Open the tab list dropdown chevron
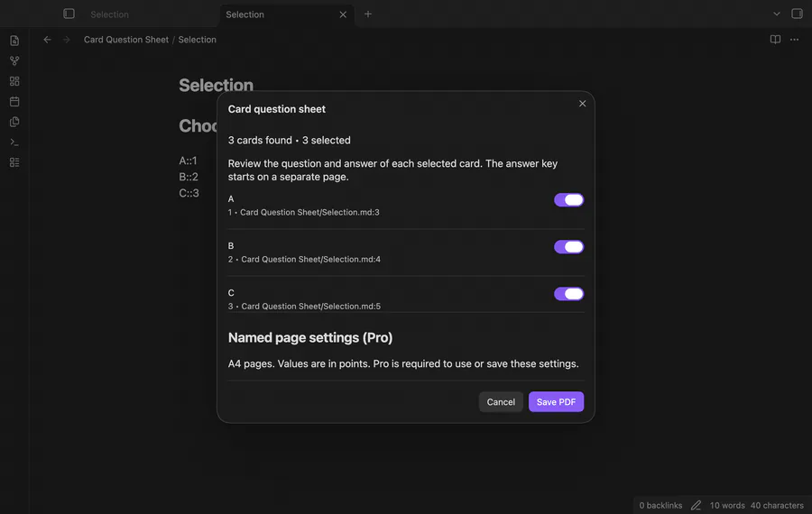Screen dimensions: 812x514 click(777, 14)
